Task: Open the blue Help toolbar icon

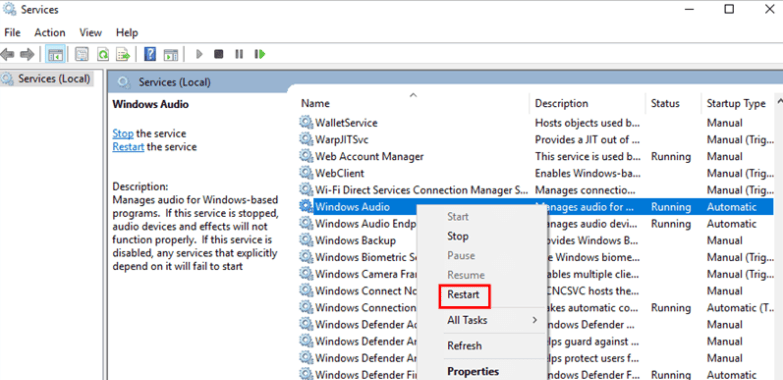Action: click(x=150, y=54)
